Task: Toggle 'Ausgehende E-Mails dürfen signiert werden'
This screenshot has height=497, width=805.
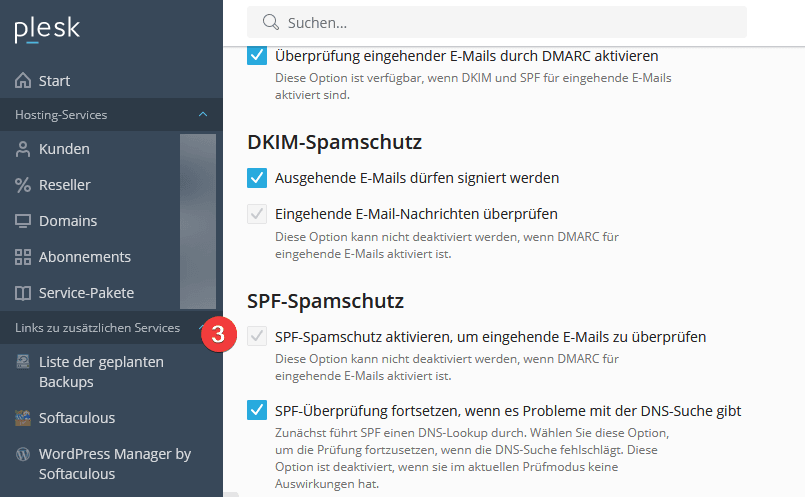Action: 257,178
